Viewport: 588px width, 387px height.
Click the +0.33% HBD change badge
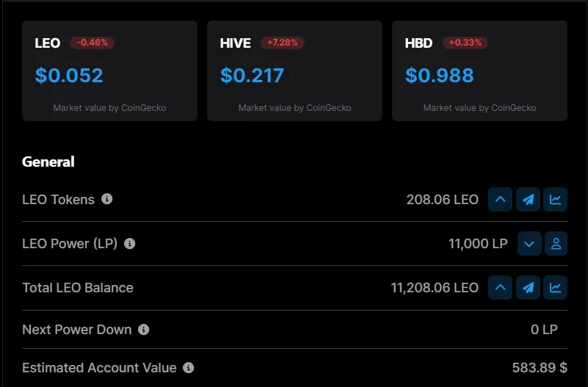coord(465,43)
